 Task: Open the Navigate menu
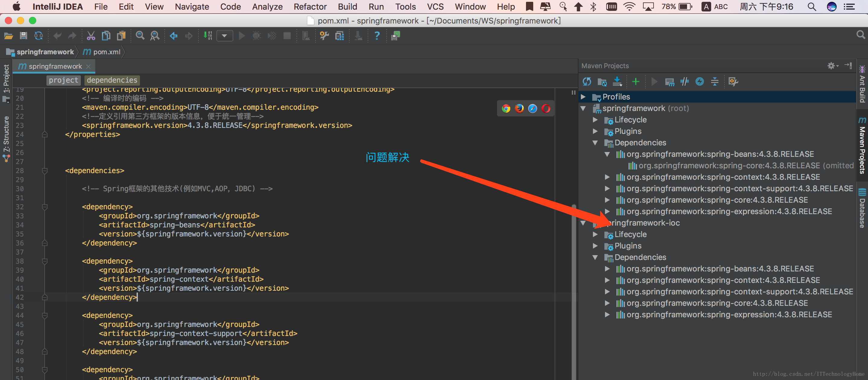[x=192, y=7]
